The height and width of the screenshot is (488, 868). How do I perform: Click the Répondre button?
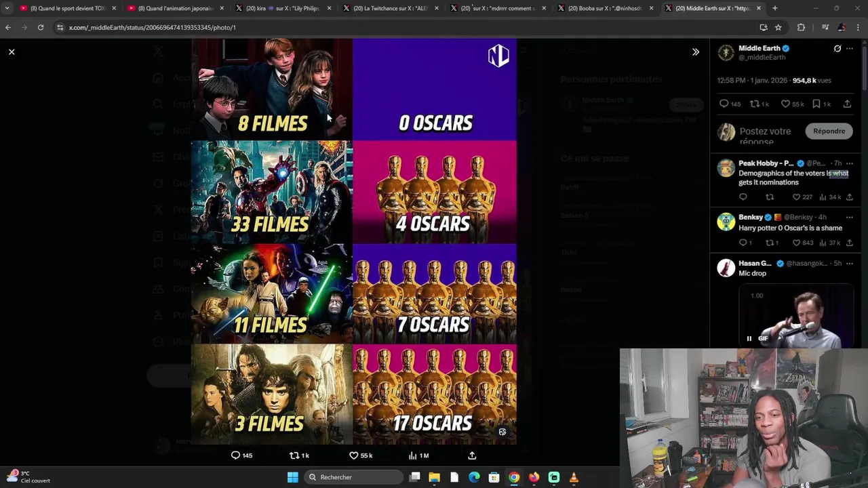[829, 131]
